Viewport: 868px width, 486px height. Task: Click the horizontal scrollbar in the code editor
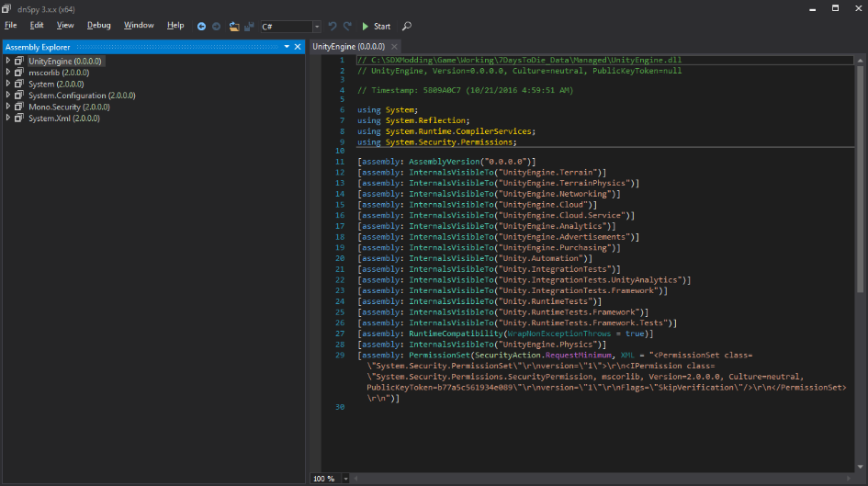597,479
